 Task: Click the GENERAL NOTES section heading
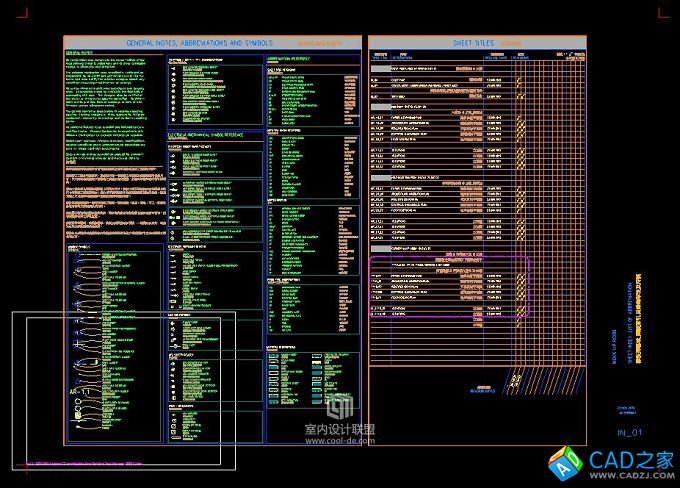click(78, 53)
